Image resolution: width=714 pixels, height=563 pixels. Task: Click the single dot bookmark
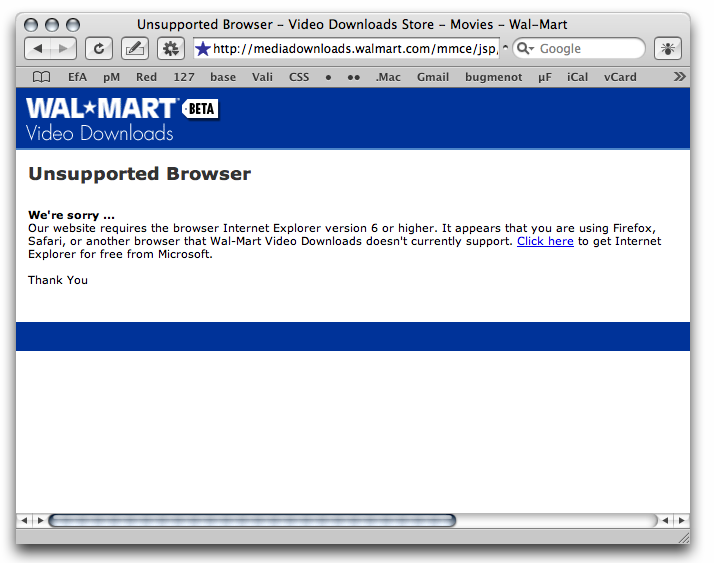[x=328, y=77]
